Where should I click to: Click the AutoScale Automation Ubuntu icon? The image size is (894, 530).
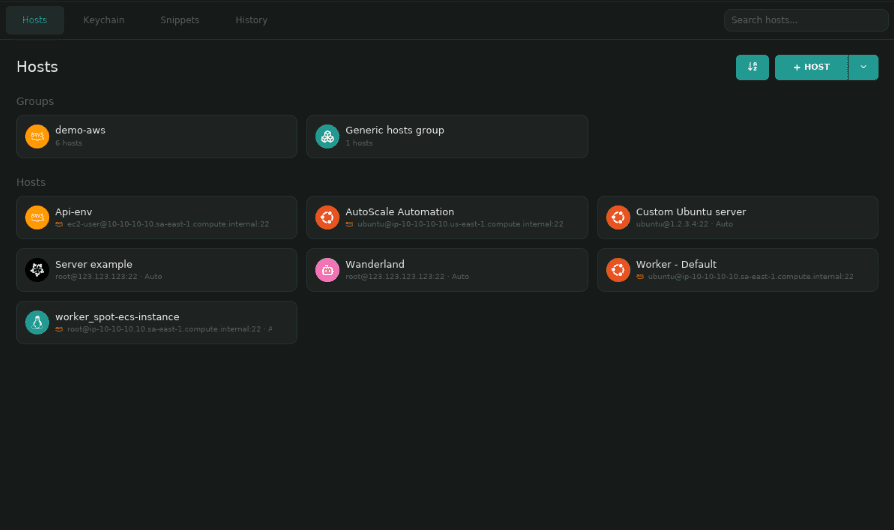click(x=327, y=217)
